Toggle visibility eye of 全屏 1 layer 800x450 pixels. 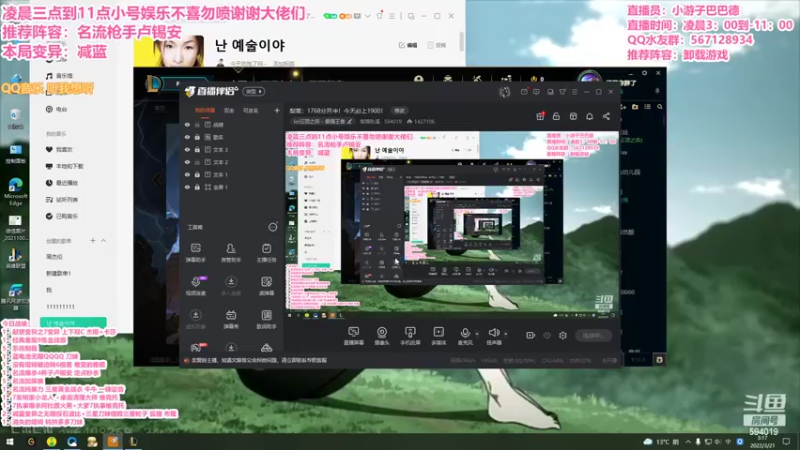(187, 187)
